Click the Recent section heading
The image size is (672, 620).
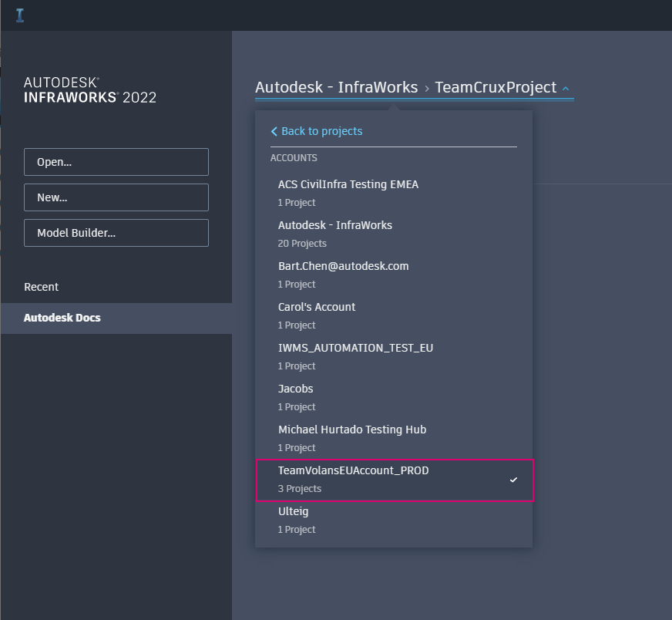(x=40, y=286)
